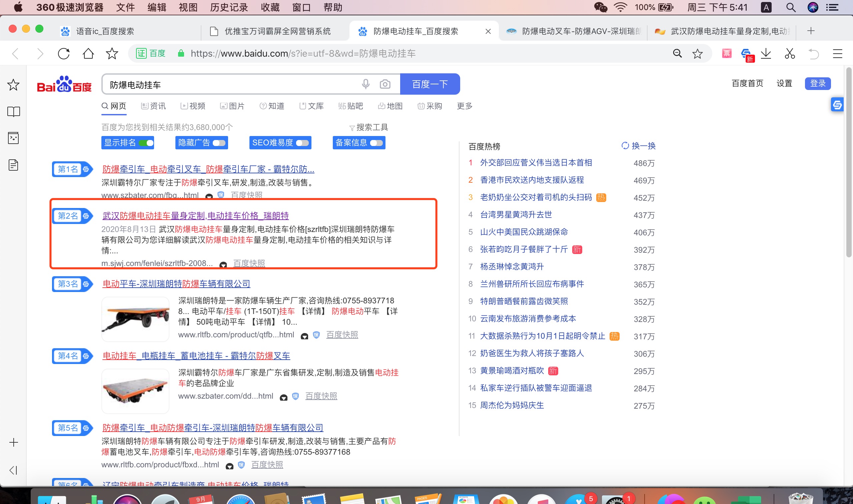Screen dimensions: 853x504
Task: Click the floating blue S widget icon
Action: coord(837,105)
